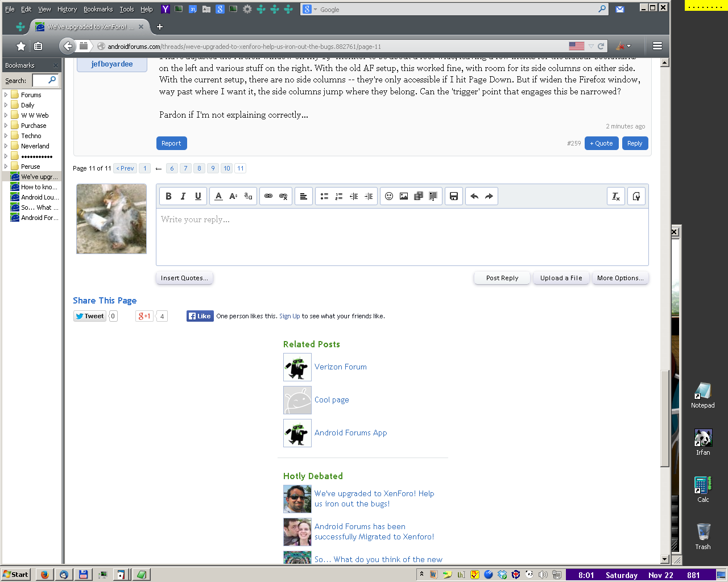Click the remove formatting icon

tap(616, 196)
